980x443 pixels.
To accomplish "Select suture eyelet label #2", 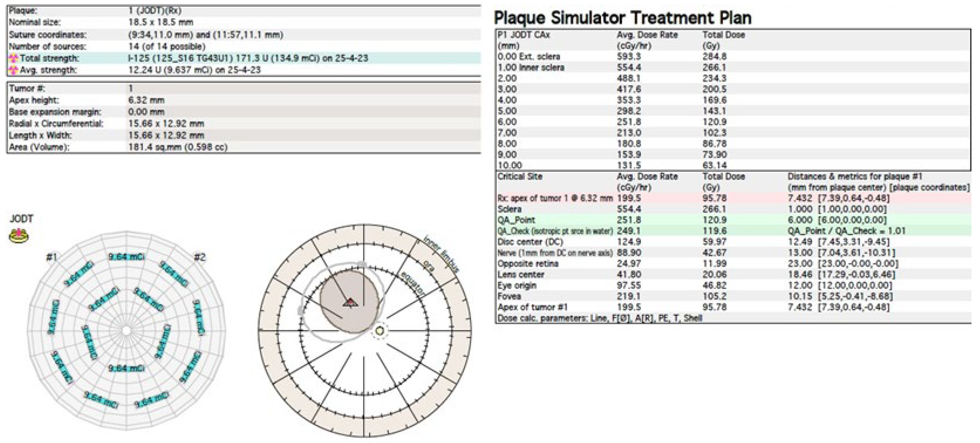I will coord(200,257).
